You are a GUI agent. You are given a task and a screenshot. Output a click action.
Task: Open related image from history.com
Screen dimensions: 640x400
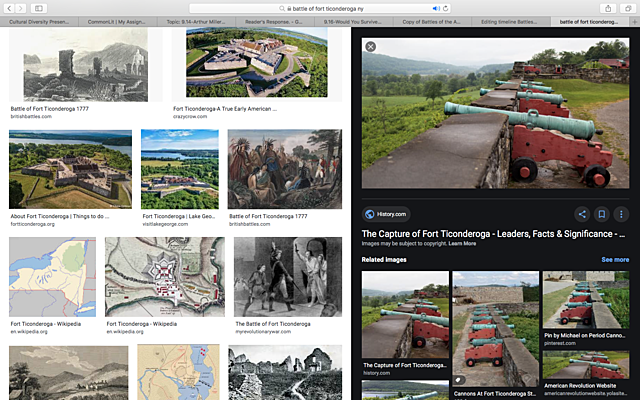point(405,315)
